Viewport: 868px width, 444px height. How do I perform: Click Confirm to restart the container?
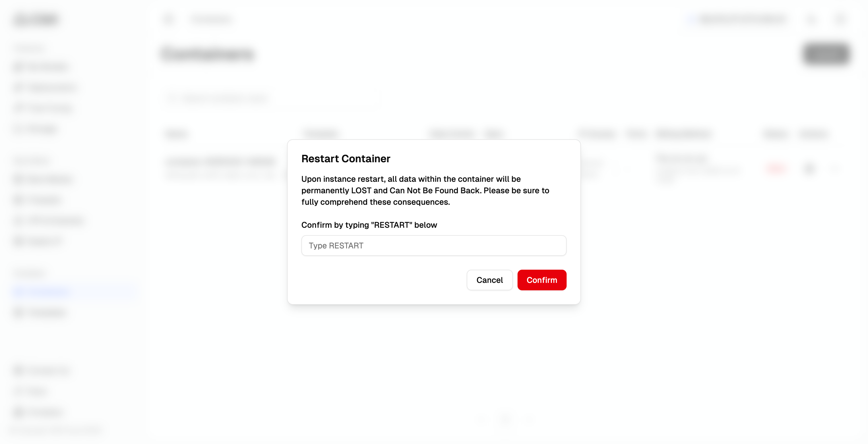541,280
